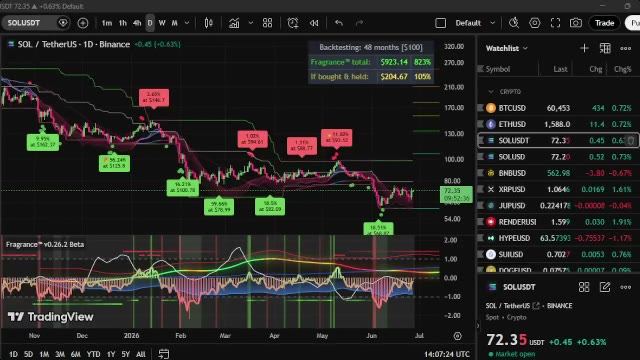Expand the layout chevron next to Default
Image resolution: width=640 pixels, height=360 pixels.
[492, 23]
